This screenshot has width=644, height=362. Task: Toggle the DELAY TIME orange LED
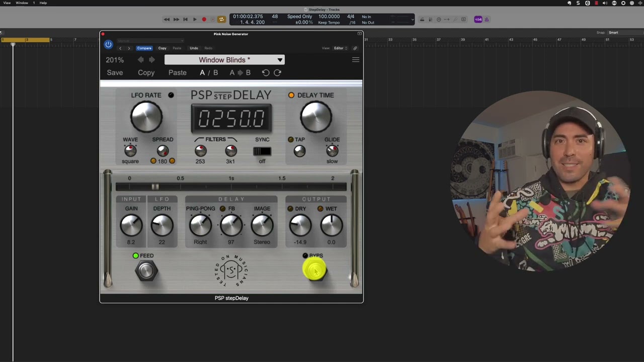pos(291,95)
